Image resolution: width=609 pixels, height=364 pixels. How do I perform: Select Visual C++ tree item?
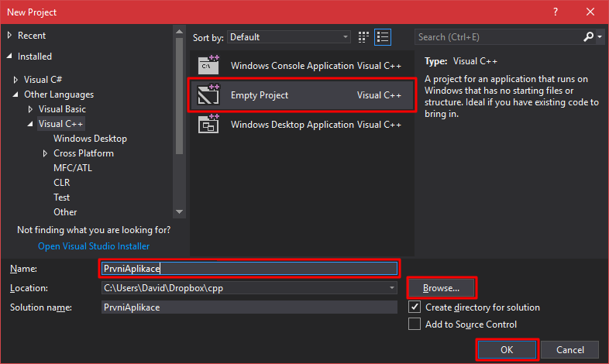pyautogui.click(x=61, y=124)
